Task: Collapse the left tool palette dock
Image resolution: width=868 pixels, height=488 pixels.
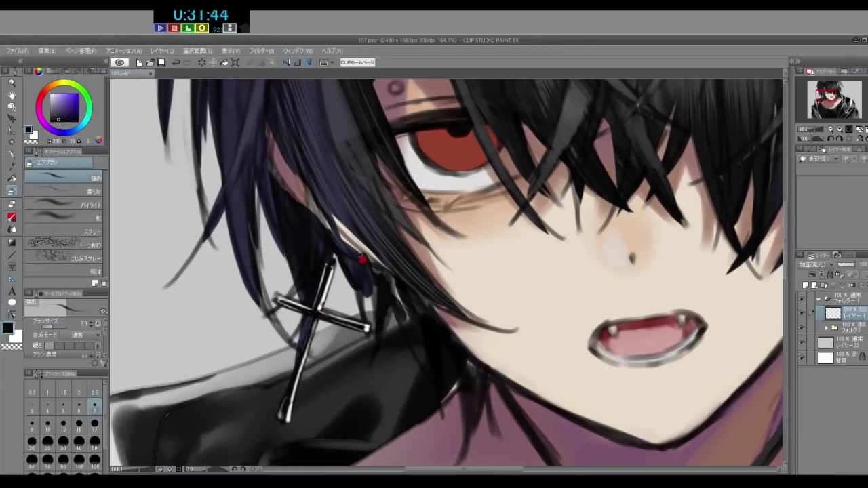Action: coord(20,60)
